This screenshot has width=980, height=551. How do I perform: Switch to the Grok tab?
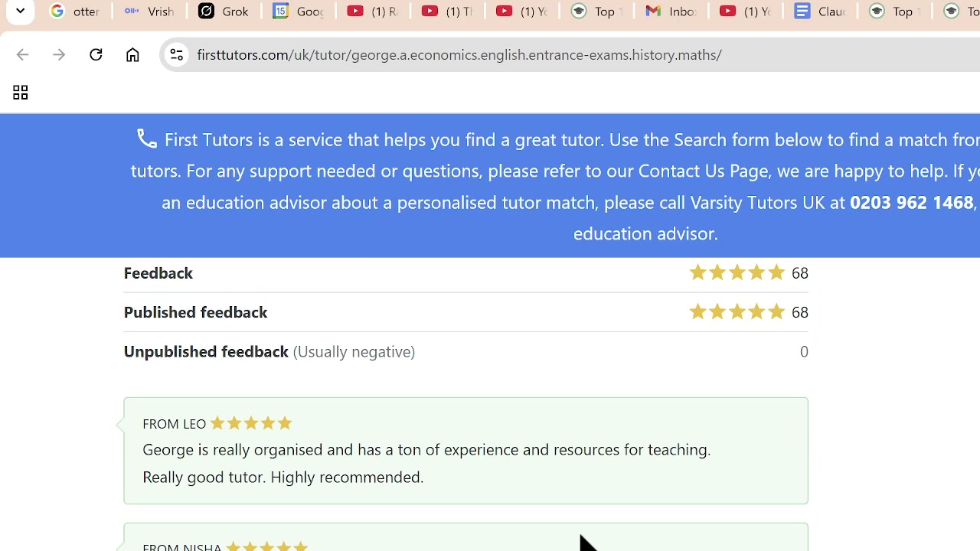[x=224, y=11]
